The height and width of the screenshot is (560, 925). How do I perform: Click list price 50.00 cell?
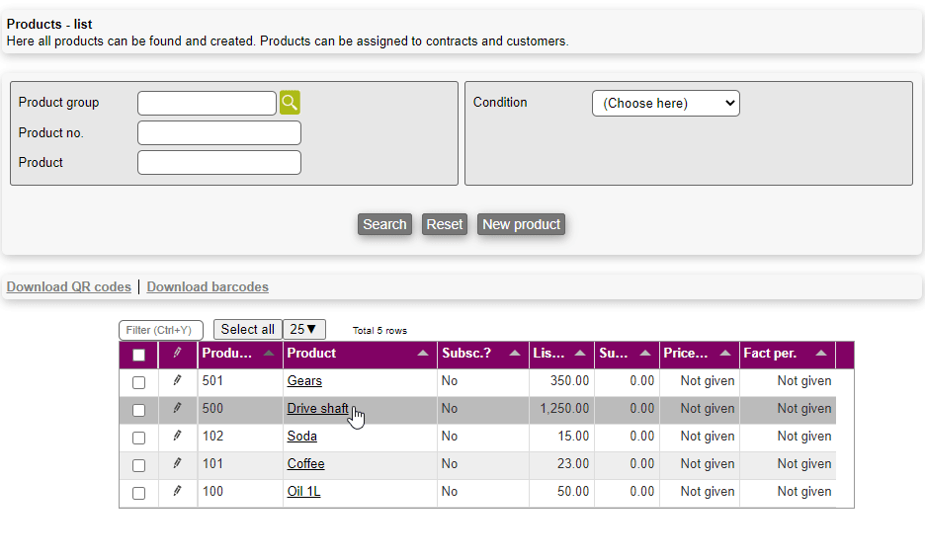(561, 492)
